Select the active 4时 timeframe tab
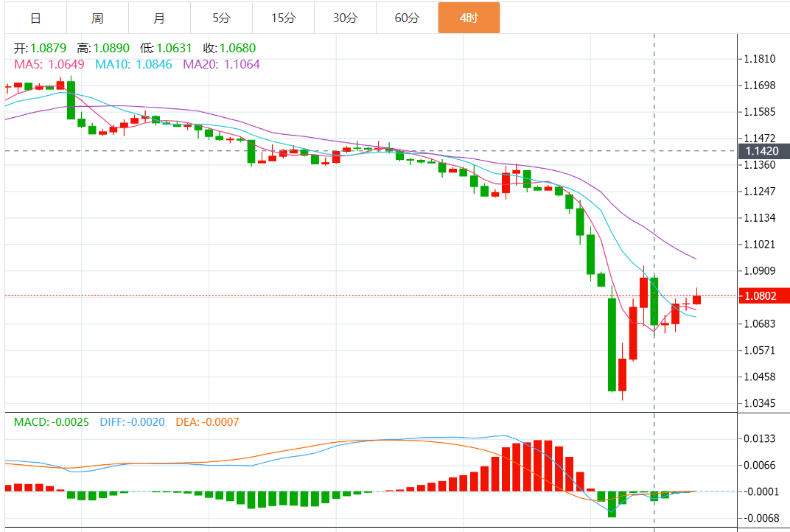Viewport: 790px width, 532px height. (x=469, y=18)
